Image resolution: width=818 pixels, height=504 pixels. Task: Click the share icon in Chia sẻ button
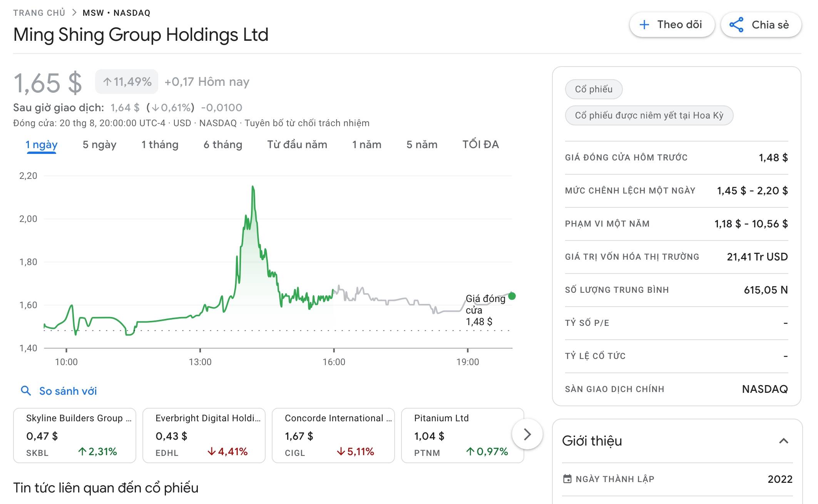pyautogui.click(x=736, y=25)
